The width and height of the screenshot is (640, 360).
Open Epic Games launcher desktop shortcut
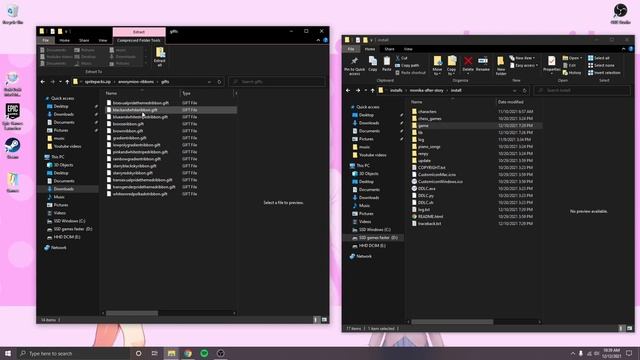[x=13, y=117]
